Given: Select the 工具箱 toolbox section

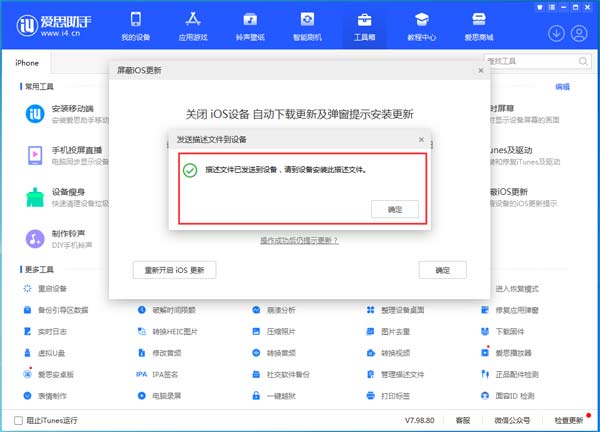Looking at the screenshot, I should 364,26.
